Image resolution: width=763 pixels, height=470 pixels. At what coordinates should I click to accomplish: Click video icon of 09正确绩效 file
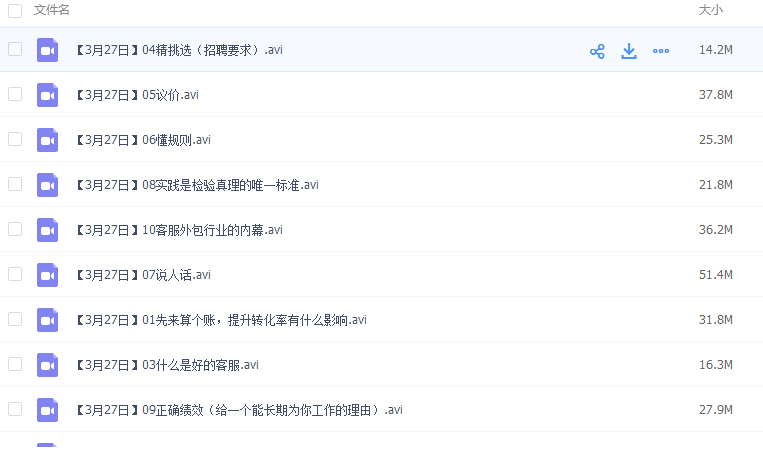pyautogui.click(x=47, y=410)
